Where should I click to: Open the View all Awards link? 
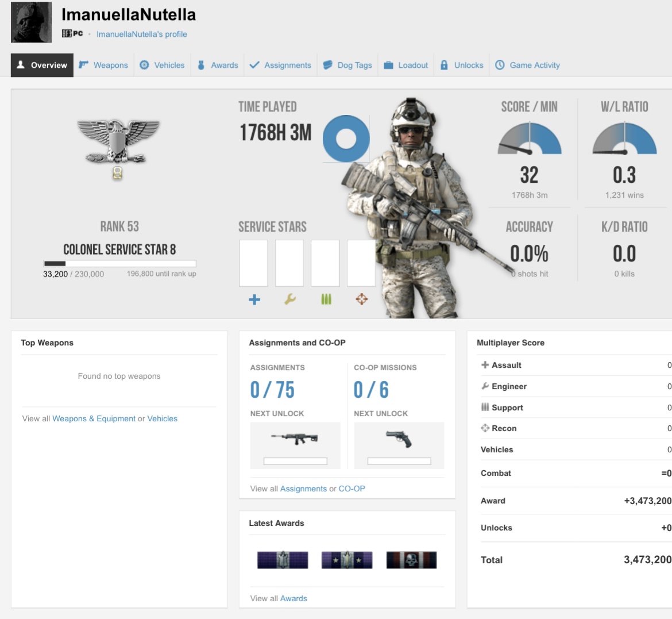(293, 598)
